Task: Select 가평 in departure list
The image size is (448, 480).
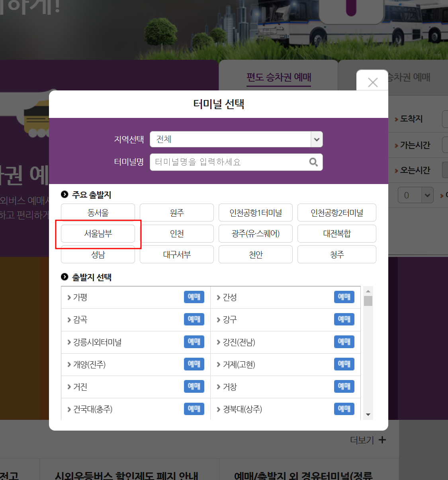Action: click(x=80, y=297)
